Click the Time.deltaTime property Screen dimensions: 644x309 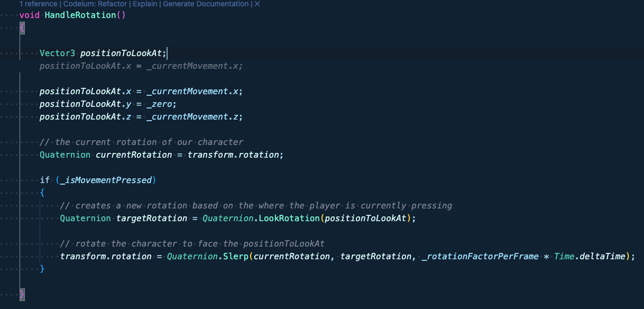pyautogui.click(x=590, y=256)
